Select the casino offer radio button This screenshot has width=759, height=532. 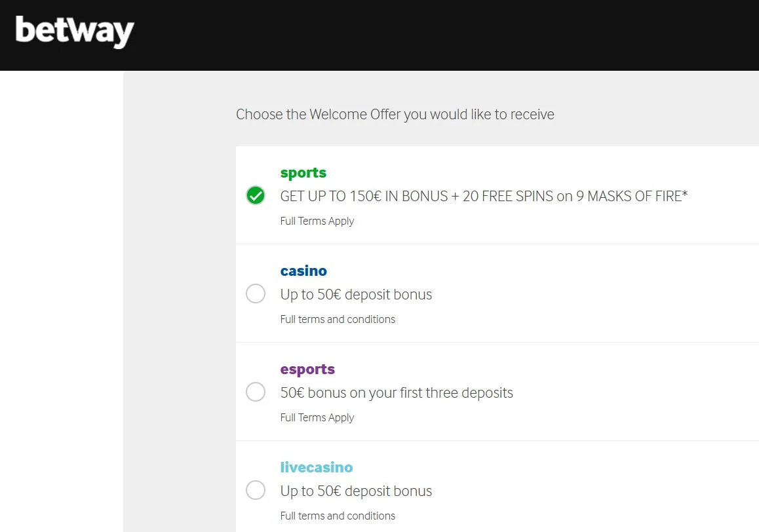[256, 294]
